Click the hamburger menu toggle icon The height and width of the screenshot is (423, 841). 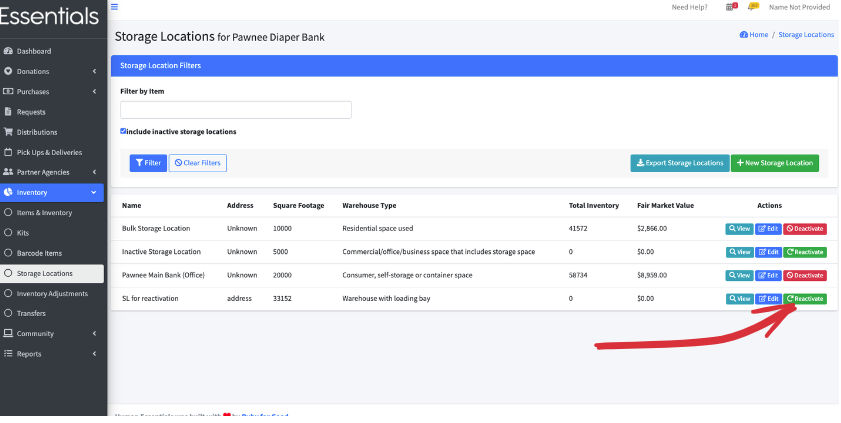coord(114,7)
